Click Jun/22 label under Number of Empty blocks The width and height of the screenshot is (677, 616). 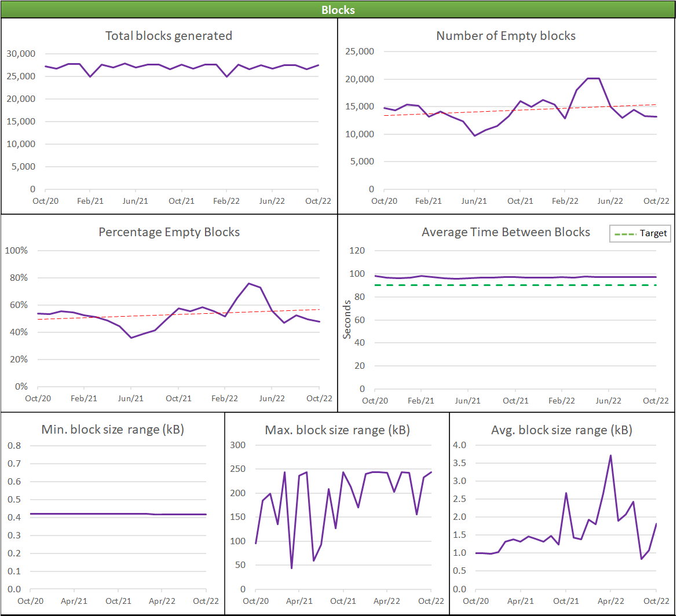pyautogui.click(x=610, y=201)
